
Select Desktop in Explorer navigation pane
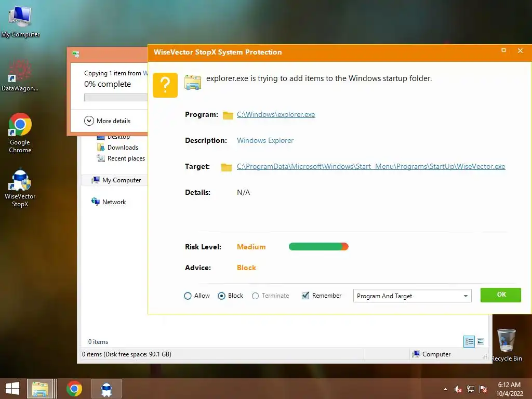(x=118, y=137)
